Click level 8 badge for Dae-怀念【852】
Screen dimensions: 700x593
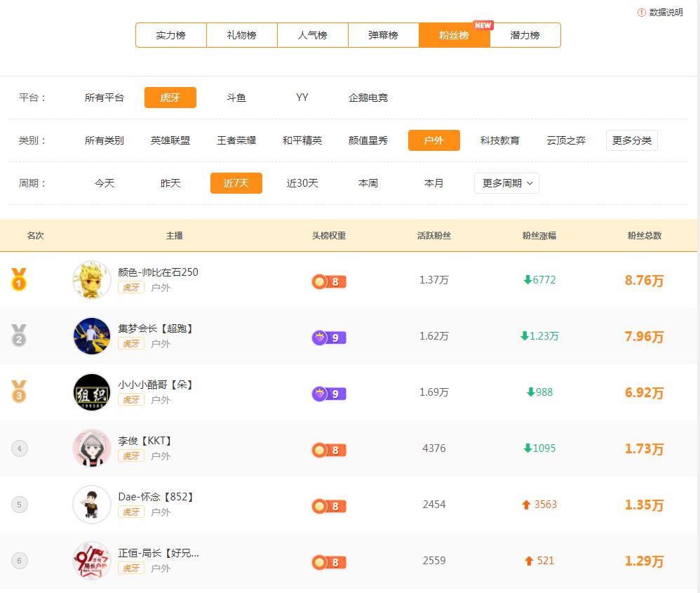click(329, 507)
